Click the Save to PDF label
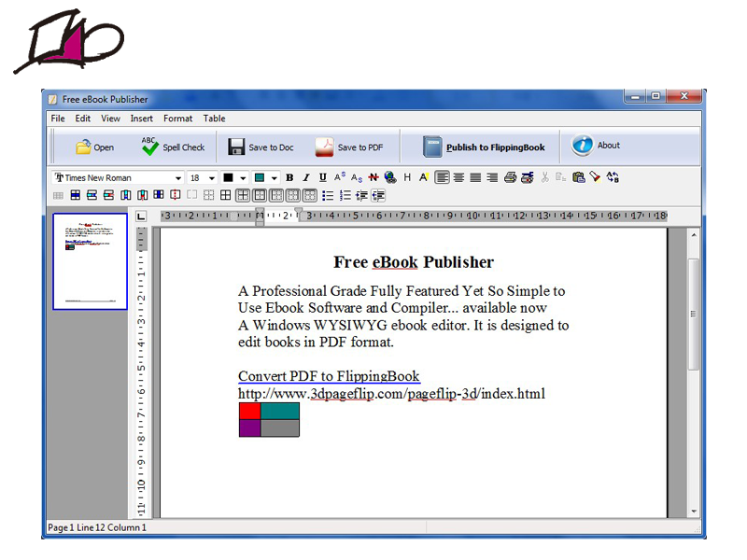The height and width of the screenshot is (560, 747). click(x=360, y=147)
